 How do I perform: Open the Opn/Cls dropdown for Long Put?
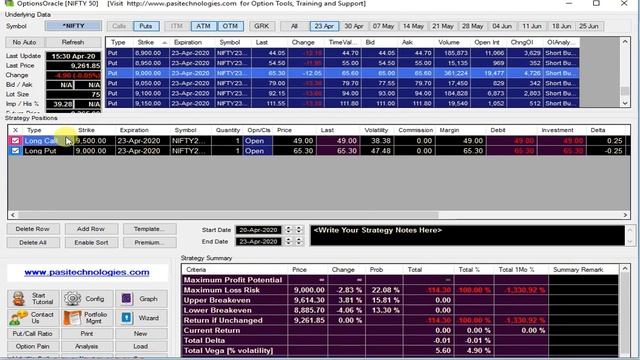258,151
